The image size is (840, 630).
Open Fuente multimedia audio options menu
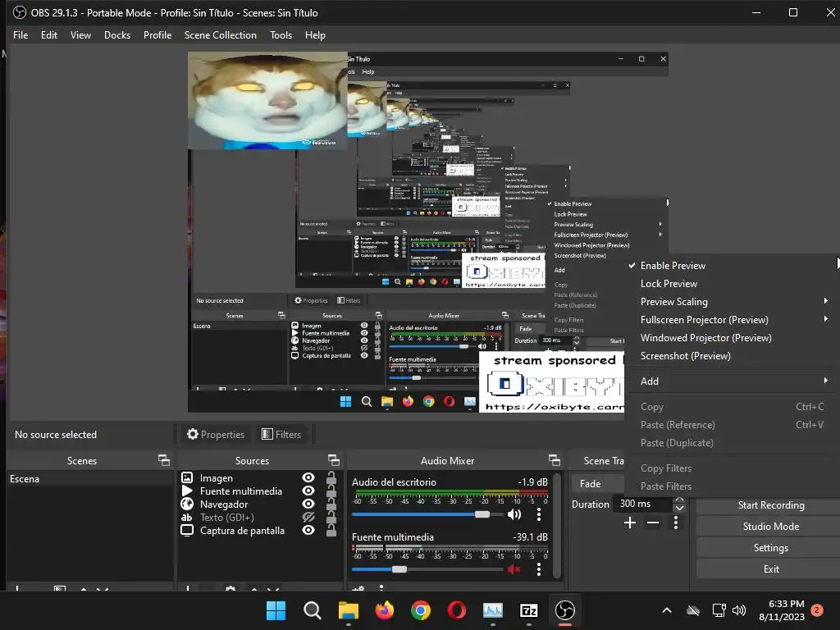point(539,569)
